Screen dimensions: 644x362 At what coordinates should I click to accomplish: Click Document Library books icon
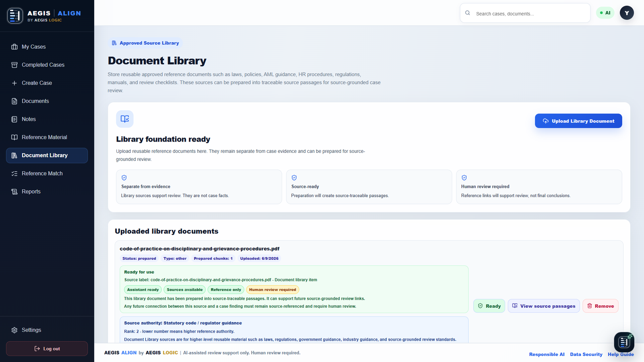pyautogui.click(x=14, y=155)
